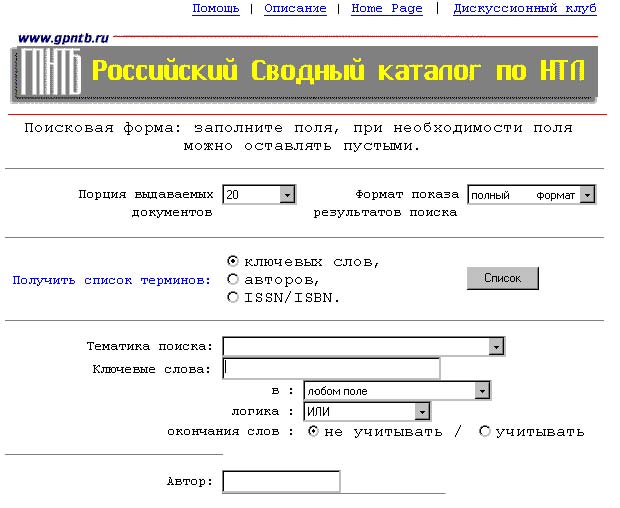Open Дискуссионный клуб link

pos(525,8)
